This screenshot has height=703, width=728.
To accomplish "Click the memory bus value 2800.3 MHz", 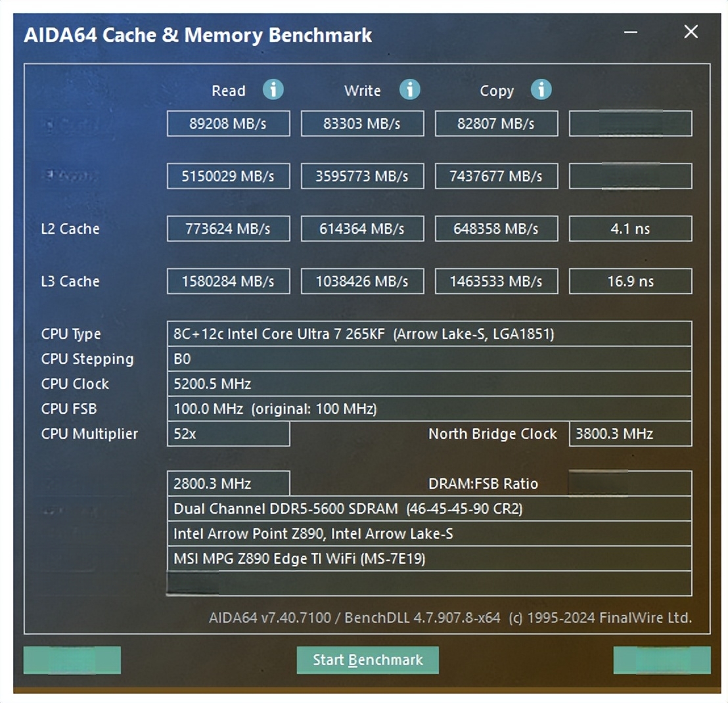I will click(x=229, y=484).
